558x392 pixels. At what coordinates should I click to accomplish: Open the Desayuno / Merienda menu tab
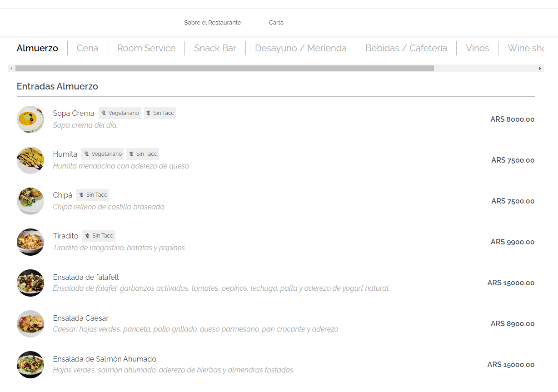coord(301,48)
